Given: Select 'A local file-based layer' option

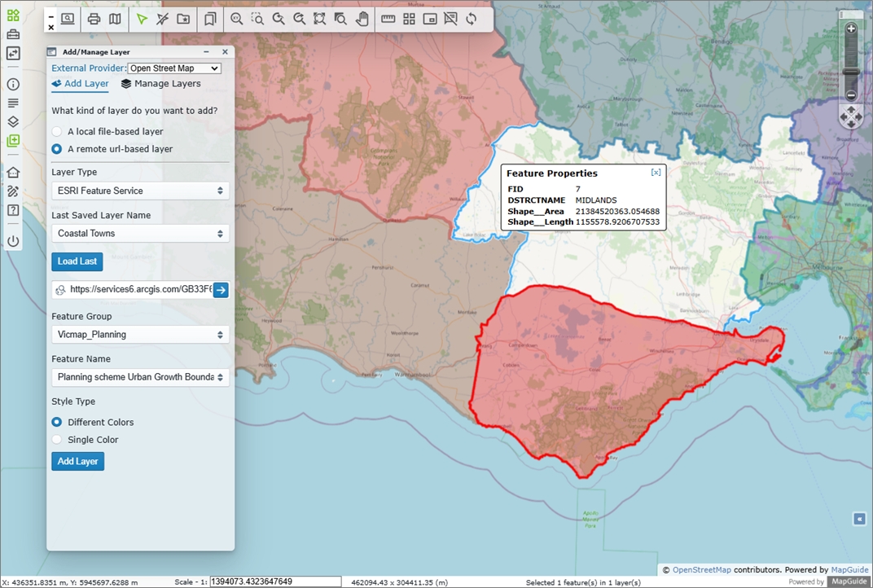Looking at the screenshot, I should (x=57, y=131).
